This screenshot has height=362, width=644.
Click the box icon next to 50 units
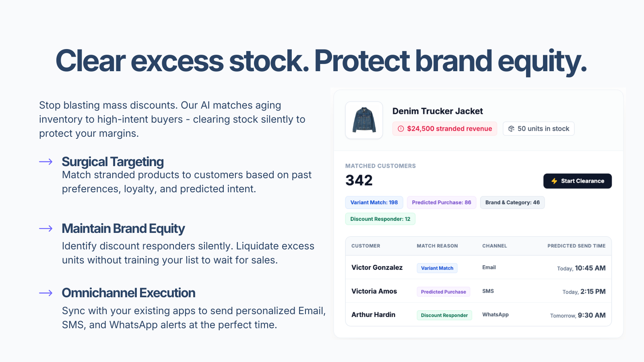tap(511, 129)
